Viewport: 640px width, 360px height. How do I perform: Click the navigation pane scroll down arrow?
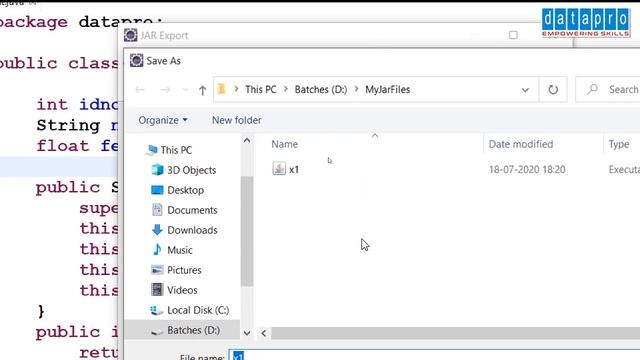tap(247, 333)
